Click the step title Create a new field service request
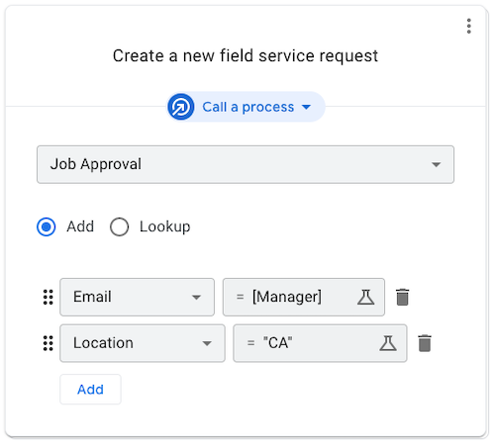495x448 pixels. pos(246,55)
